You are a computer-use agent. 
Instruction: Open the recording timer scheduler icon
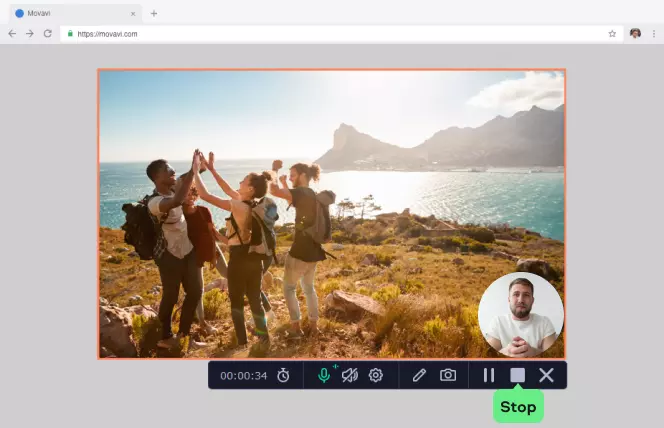coord(283,375)
